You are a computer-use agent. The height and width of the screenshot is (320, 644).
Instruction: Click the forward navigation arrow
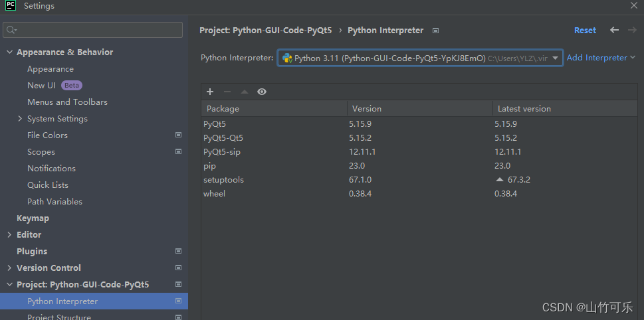point(631,30)
